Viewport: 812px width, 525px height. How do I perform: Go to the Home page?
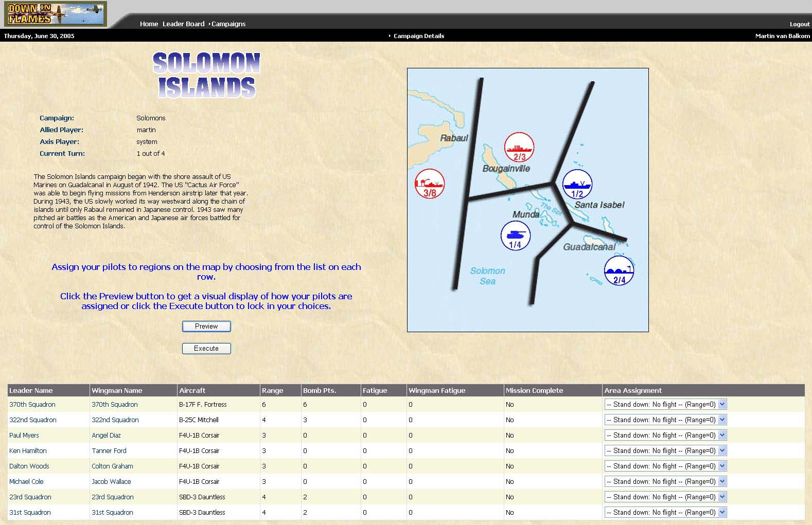[x=149, y=24]
